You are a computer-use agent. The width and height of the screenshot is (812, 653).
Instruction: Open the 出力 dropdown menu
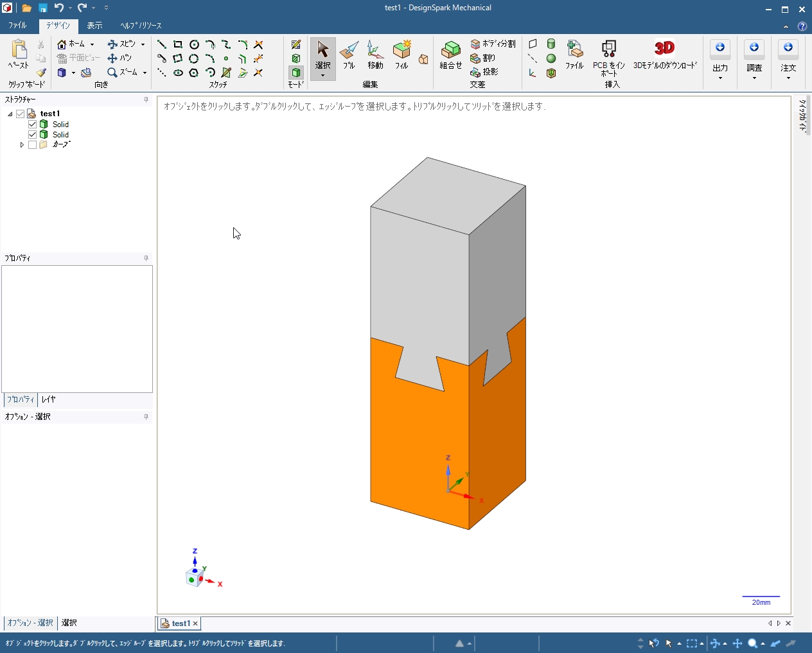(x=720, y=61)
